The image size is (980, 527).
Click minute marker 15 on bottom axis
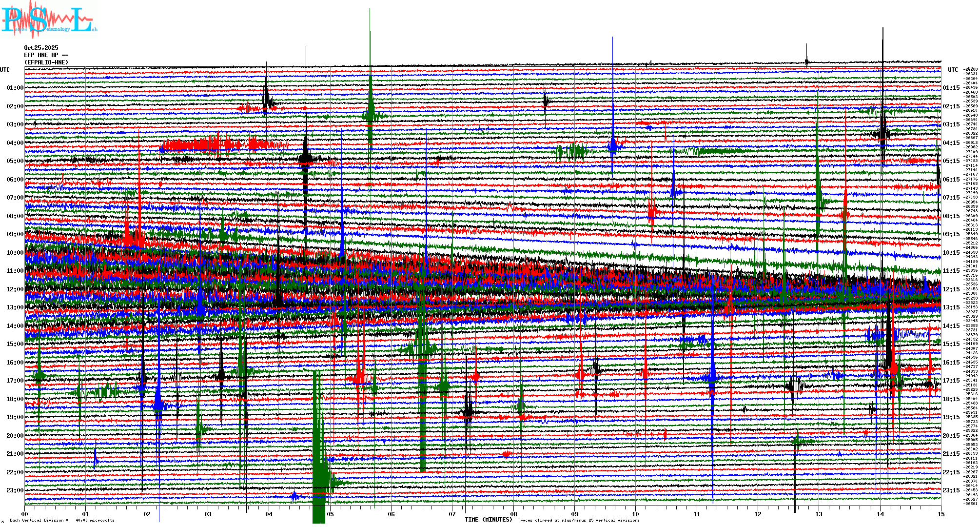pos(941,514)
